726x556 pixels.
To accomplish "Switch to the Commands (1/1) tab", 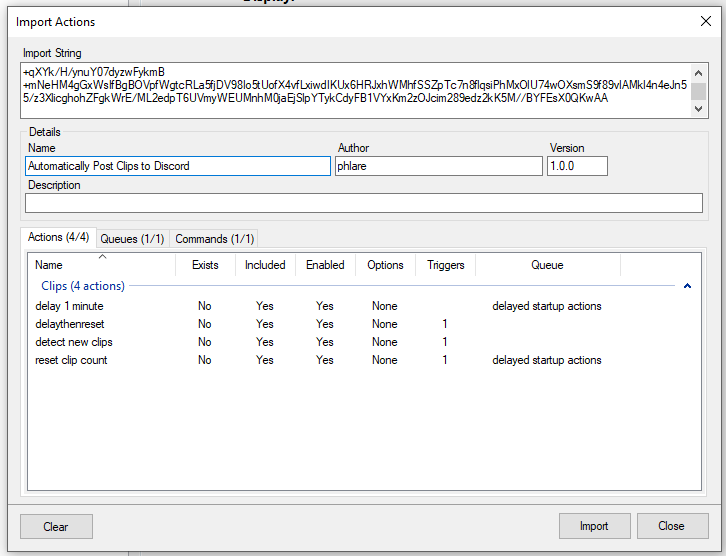I will point(214,239).
